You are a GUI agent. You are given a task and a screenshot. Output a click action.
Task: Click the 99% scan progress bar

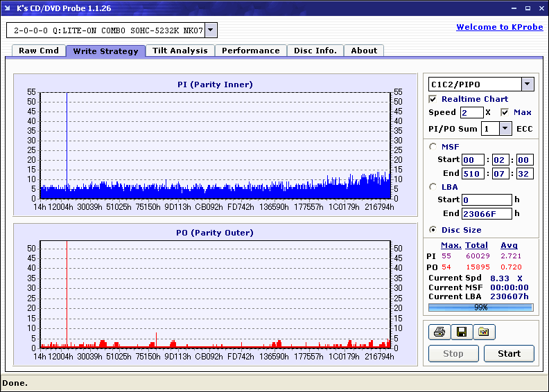click(x=480, y=307)
